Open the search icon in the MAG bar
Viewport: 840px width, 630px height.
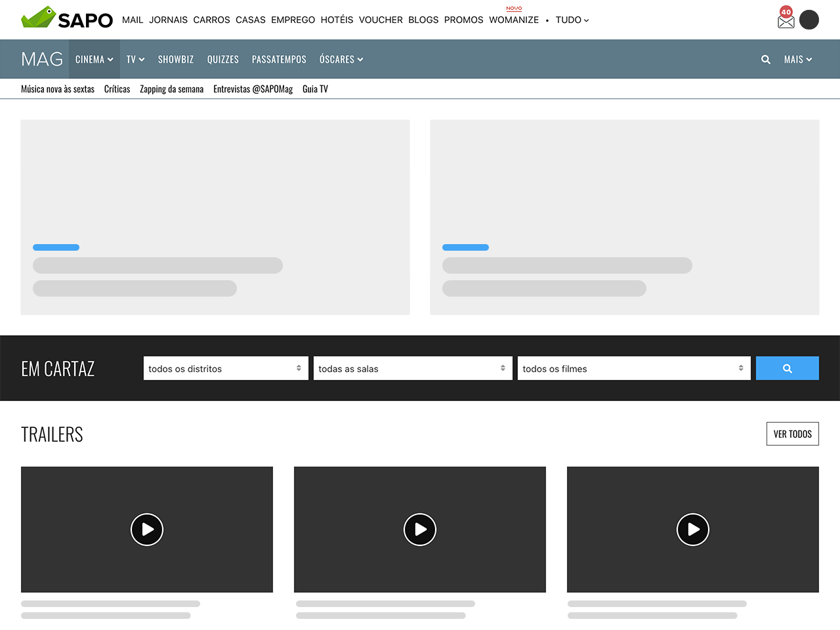coord(765,59)
